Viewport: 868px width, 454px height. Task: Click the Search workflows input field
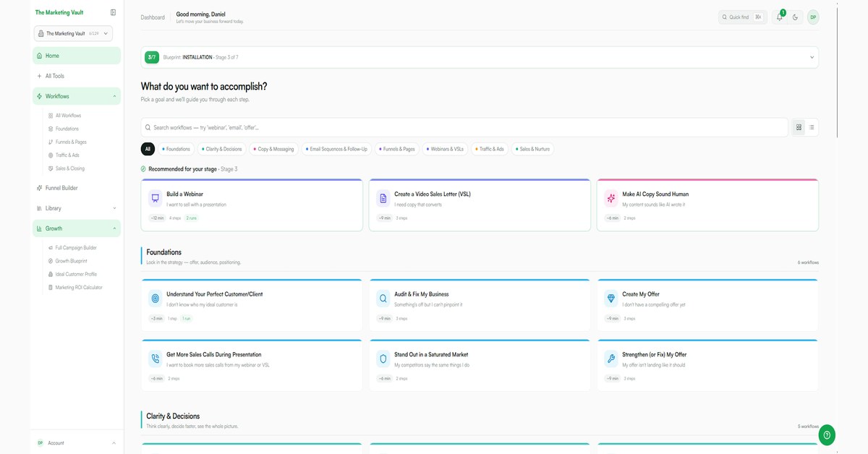click(x=464, y=127)
